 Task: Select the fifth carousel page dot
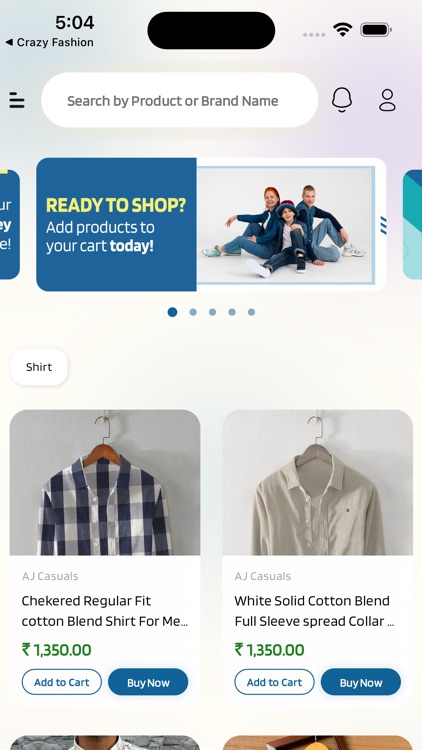pos(251,312)
